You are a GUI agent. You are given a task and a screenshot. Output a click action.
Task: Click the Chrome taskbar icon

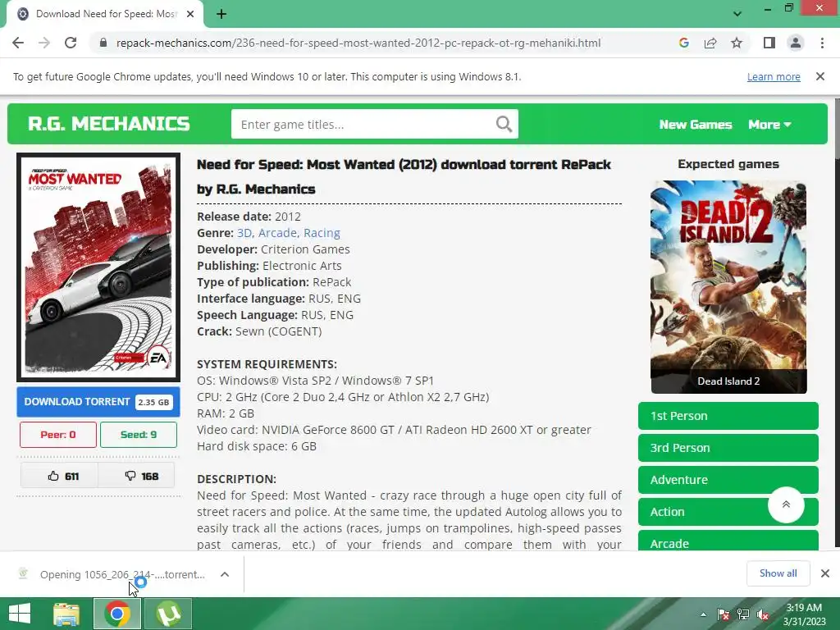[117, 614]
